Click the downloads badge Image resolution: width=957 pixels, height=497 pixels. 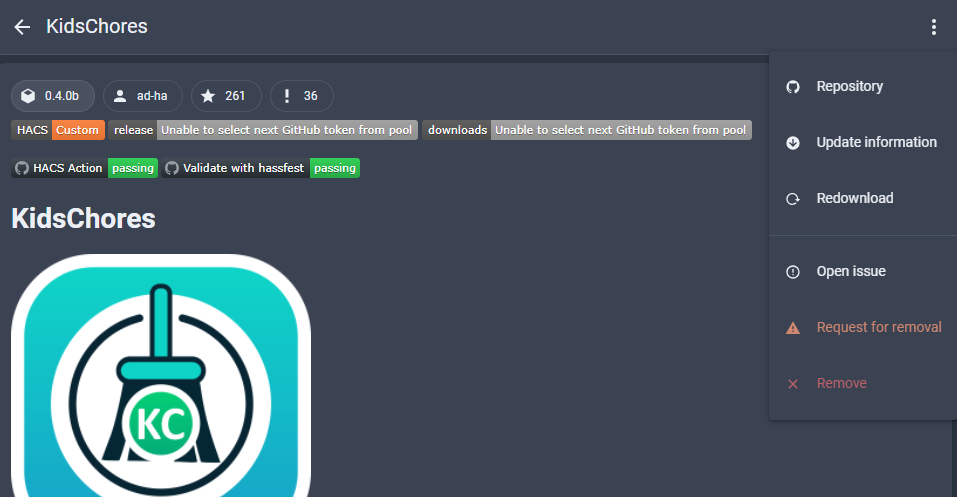pyautogui.click(x=587, y=130)
